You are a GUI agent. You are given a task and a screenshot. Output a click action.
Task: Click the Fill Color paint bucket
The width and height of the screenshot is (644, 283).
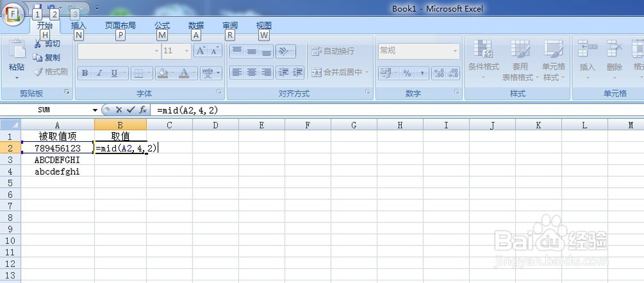[x=163, y=73]
